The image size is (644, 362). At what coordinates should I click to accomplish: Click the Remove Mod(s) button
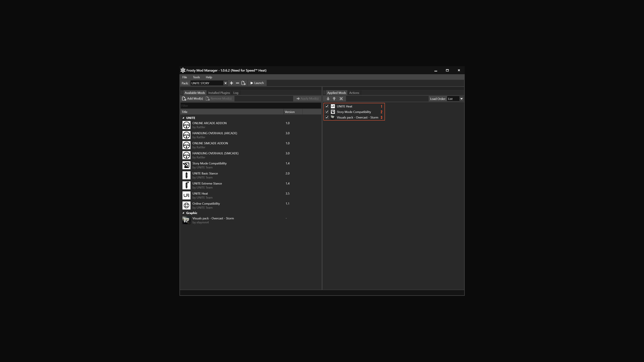coord(219,99)
